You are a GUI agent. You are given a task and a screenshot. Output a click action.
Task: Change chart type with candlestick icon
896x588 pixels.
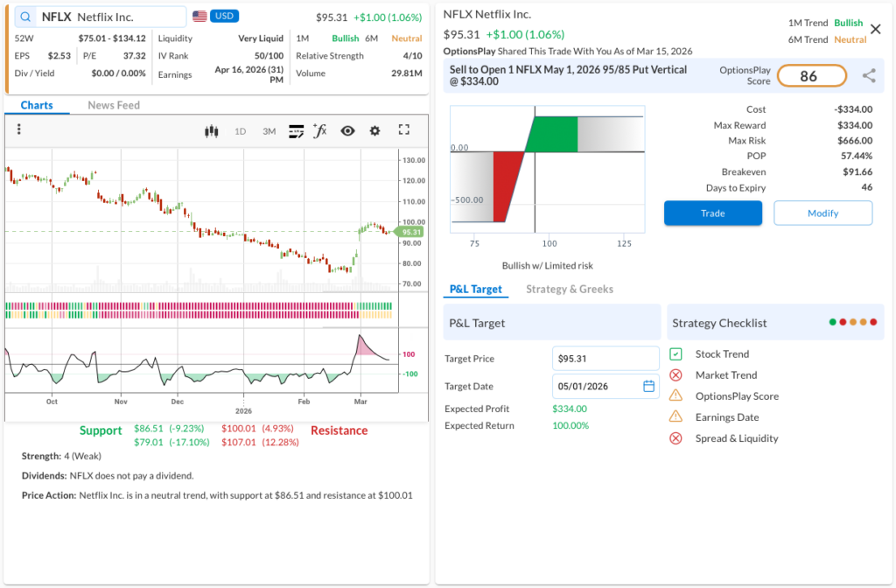click(210, 131)
